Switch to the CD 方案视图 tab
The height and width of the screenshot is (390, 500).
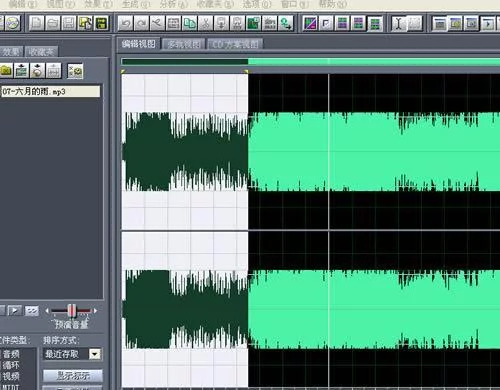coord(235,44)
